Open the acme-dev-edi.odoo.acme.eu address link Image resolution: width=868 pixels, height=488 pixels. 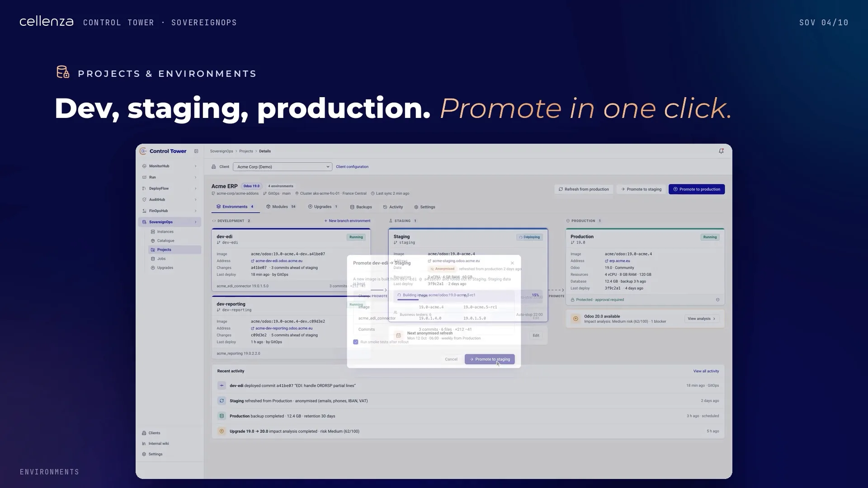tap(277, 261)
